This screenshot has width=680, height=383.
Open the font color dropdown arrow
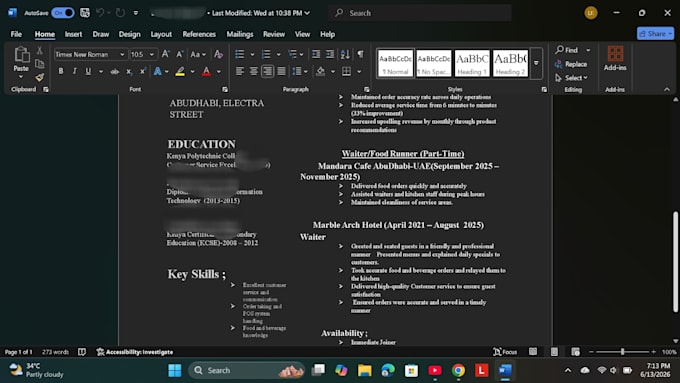click(x=219, y=72)
